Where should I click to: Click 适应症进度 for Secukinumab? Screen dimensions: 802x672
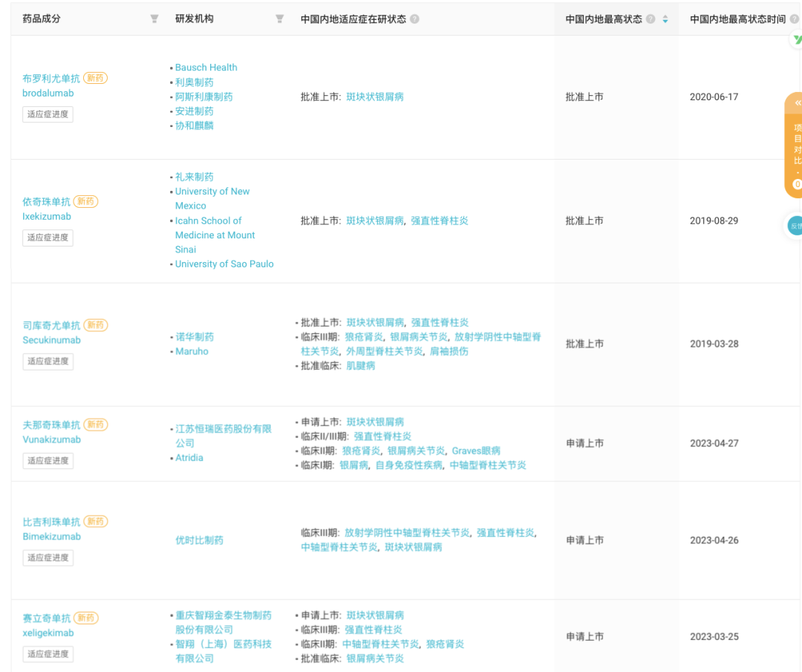[x=48, y=361]
